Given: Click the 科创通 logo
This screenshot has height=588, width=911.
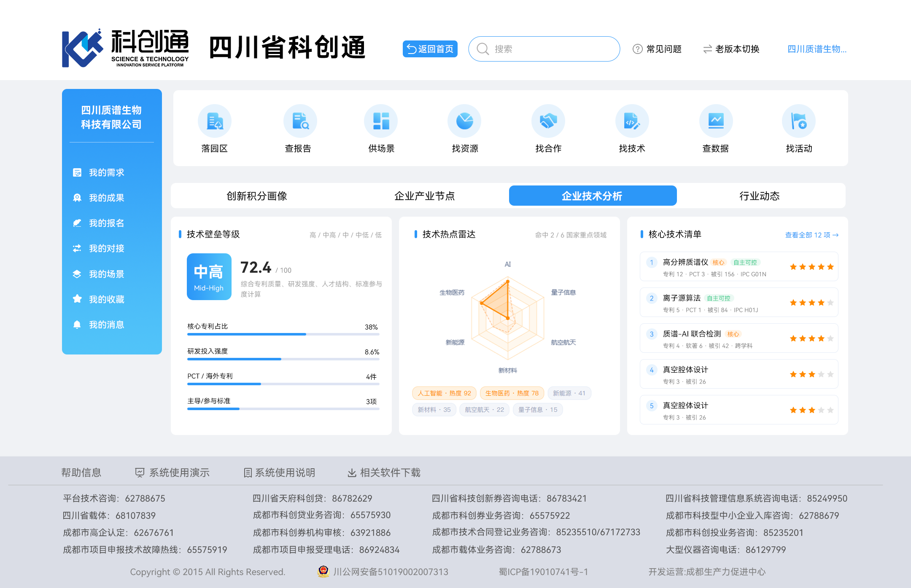Looking at the screenshot, I should point(125,48).
